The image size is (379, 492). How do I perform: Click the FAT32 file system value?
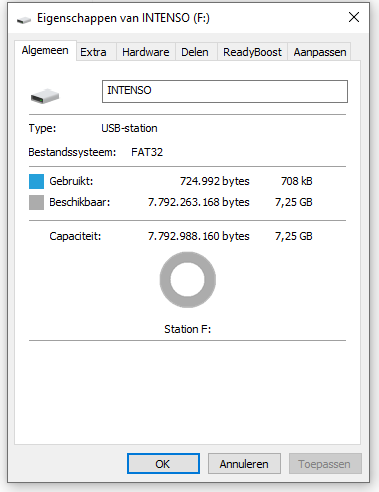coord(147,152)
